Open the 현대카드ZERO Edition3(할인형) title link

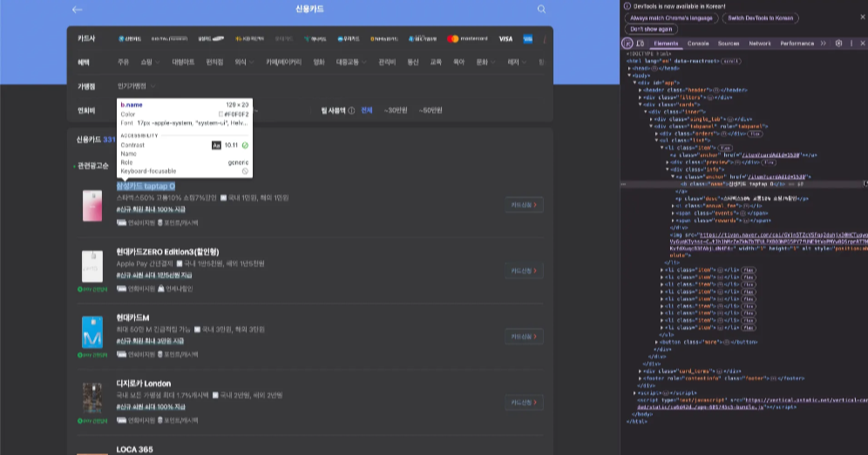tap(167, 252)
